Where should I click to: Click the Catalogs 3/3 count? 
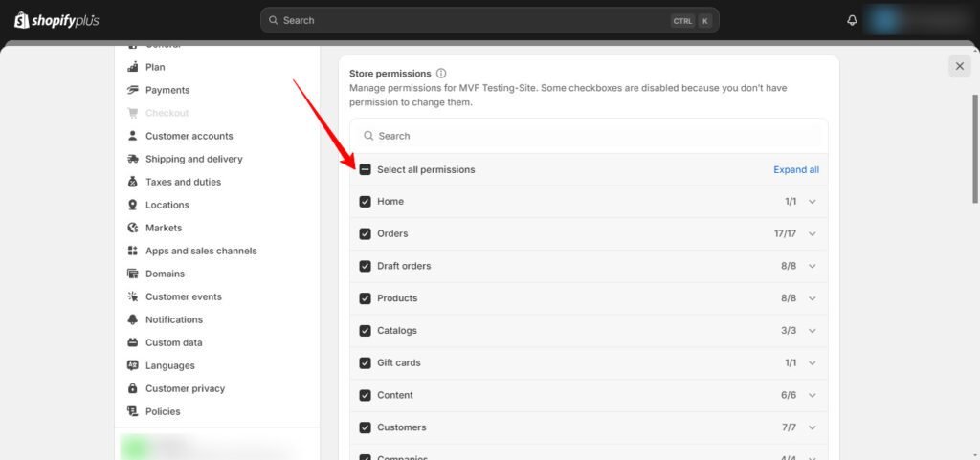tap(789, 331)
